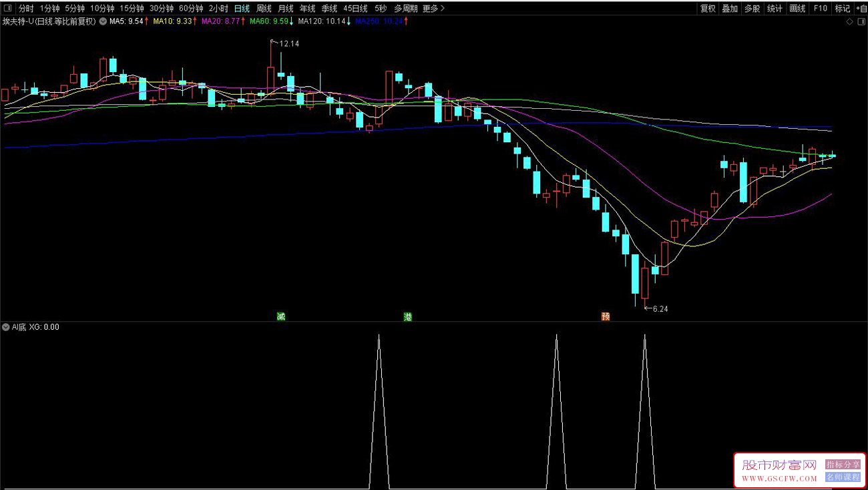
Task: Click the AI底 indicator name
Action: (x=19, y=327)
